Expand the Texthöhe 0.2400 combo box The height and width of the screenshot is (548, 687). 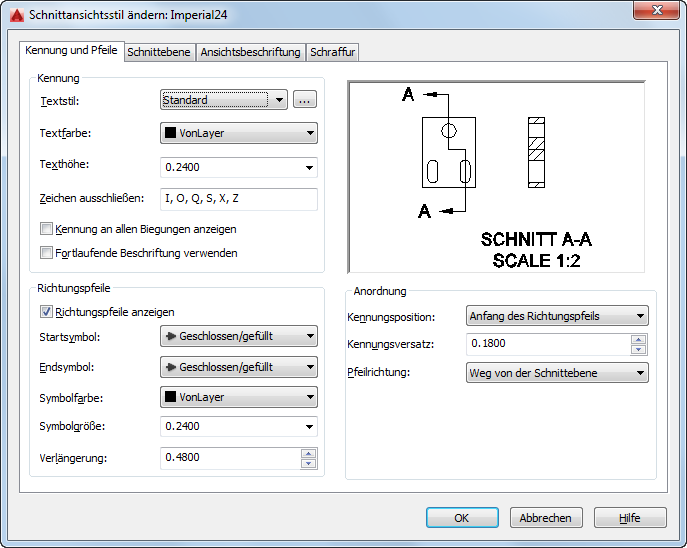click(x=309, y=167)
